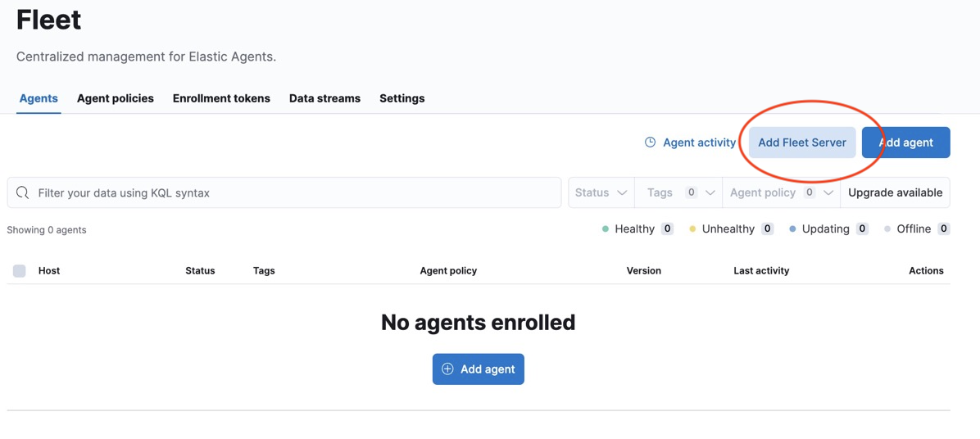This screenshot has height=439, width=980.
Task: Click the plus icon on center Add agent button
Action: (447, 369)
